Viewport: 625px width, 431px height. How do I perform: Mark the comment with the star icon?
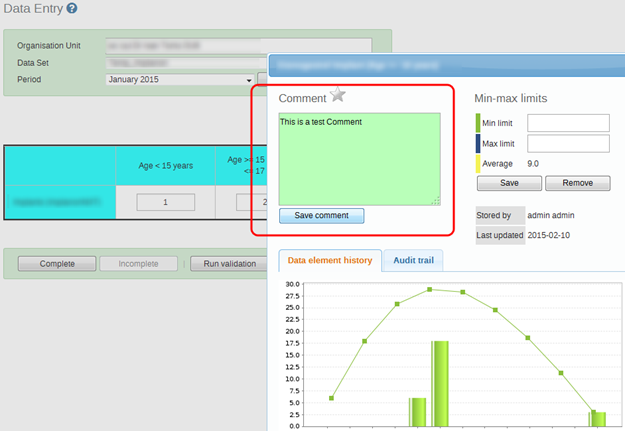pyautogui.click(x=338, y=96)
